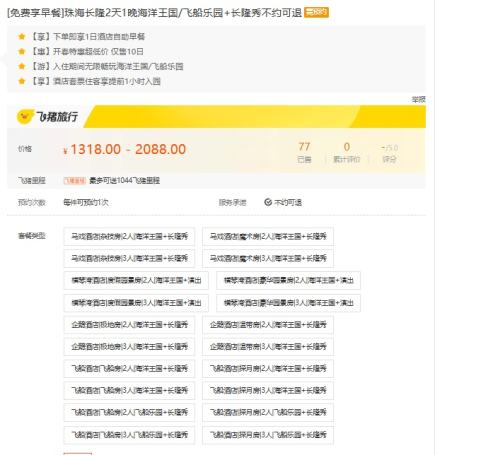
Task: Pick 飞船酒店|飞船房|3人|飞船乐园+长隆秀 package
Action: pos(129,435)
